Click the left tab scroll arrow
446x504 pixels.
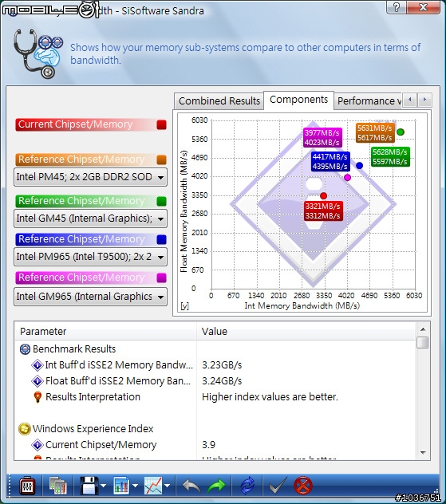(409, 100)
